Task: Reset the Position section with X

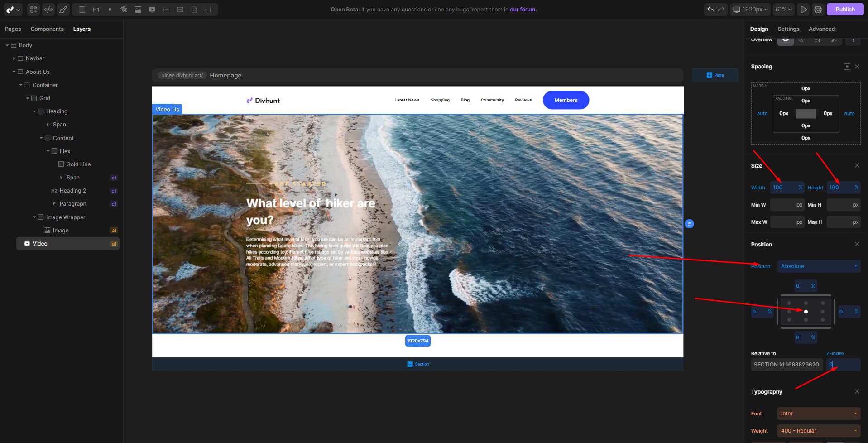Action: (x=857, y=244)
